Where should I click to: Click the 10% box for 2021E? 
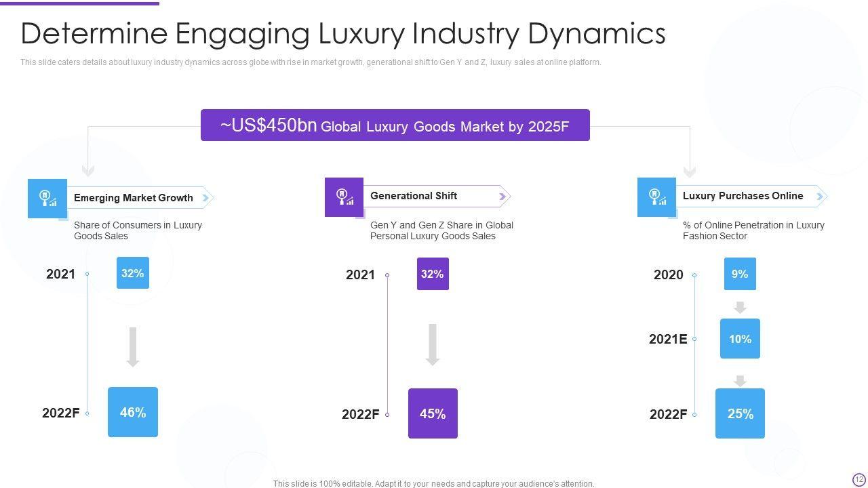click(x=740, y=339)
